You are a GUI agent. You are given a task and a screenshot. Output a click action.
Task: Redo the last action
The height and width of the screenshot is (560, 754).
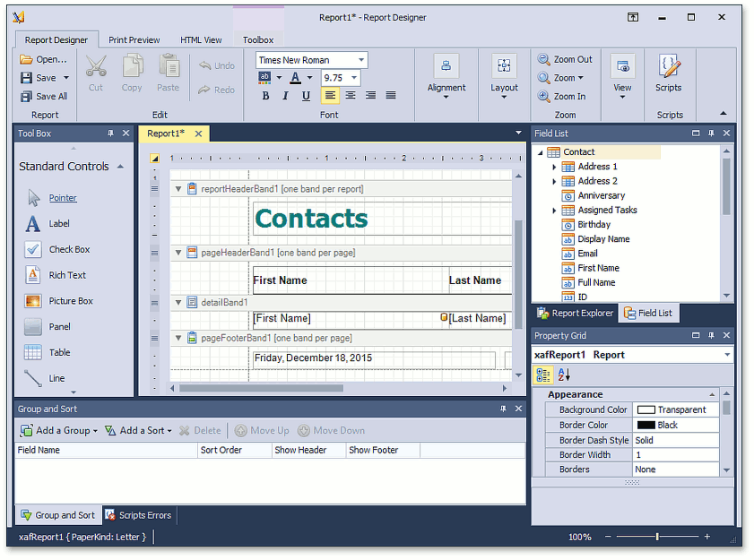(217, 90)
